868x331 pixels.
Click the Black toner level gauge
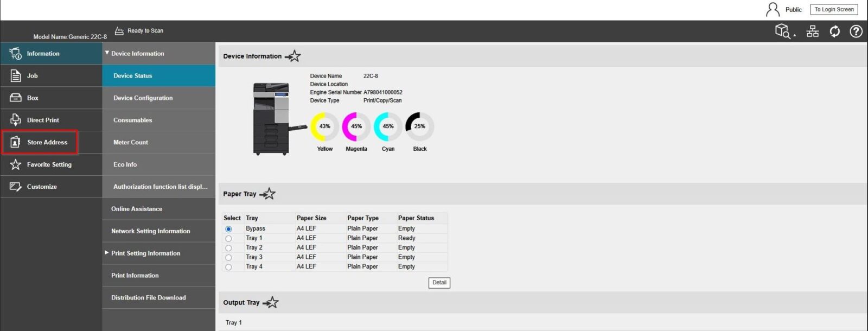pyautogui.click(x=419, y=126)
